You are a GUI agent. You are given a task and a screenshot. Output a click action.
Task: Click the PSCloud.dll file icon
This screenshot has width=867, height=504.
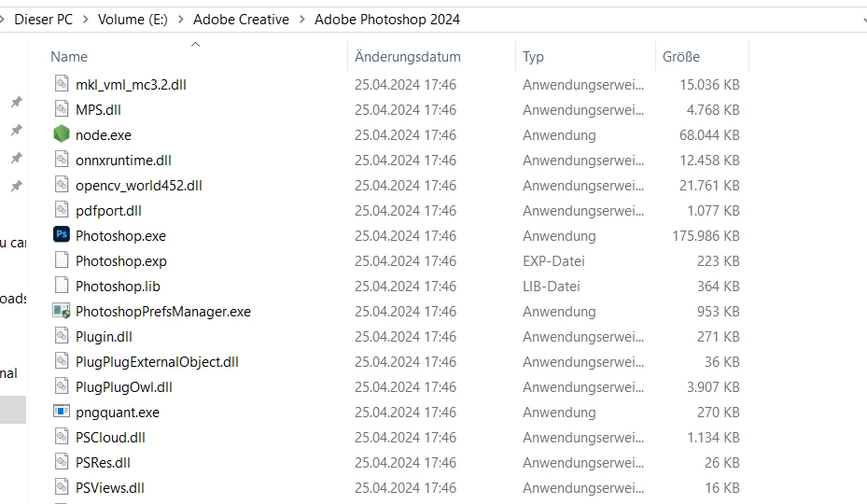(x=62, y=437)
